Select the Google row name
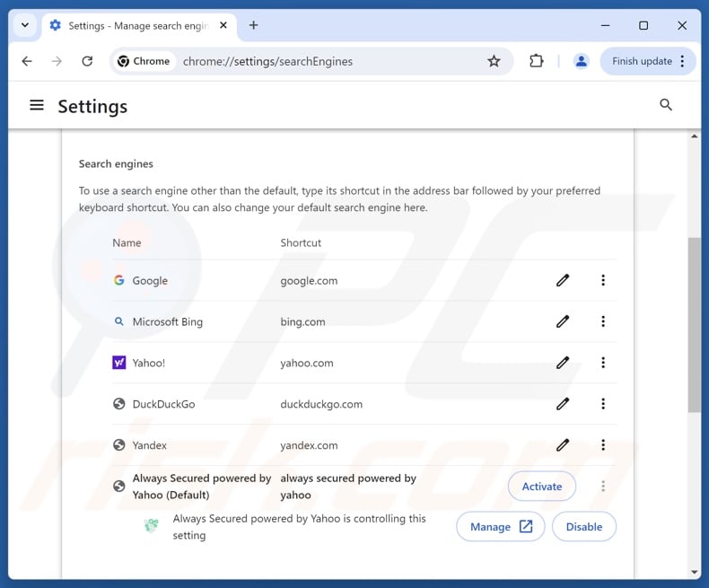 click(x=150, y=281)
